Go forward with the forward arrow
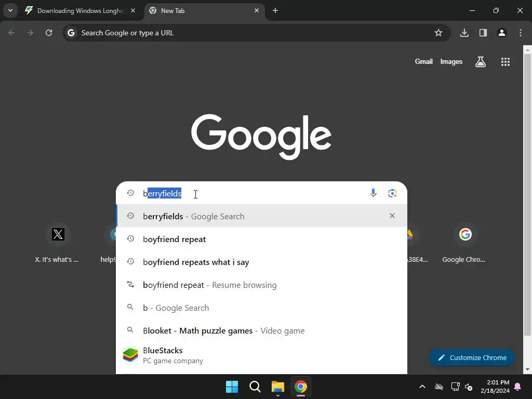The height and width of the screenshot is (399, 532). click(30, 33)
